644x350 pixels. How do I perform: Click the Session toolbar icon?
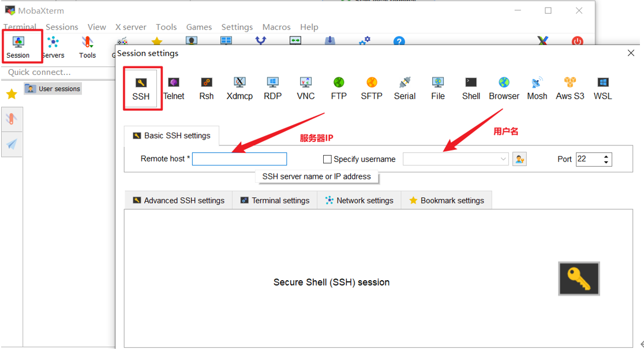18,47
